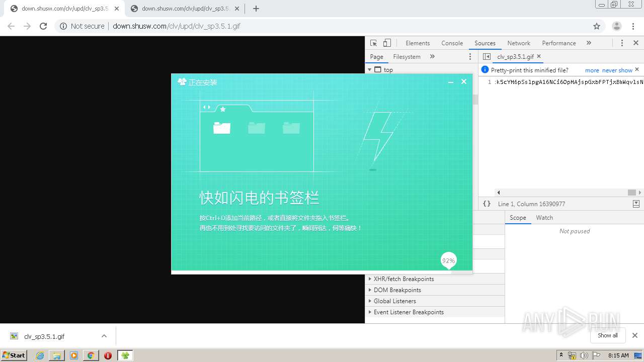Open the Chrome three-dot menu

(633, 26)
